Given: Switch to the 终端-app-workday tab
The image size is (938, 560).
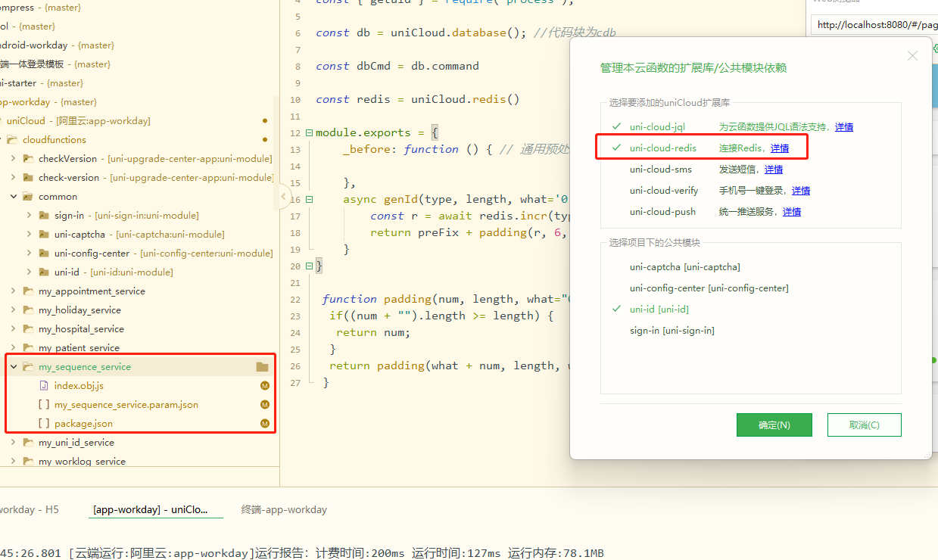Looking at the screenshot, I should coord(284,509).
